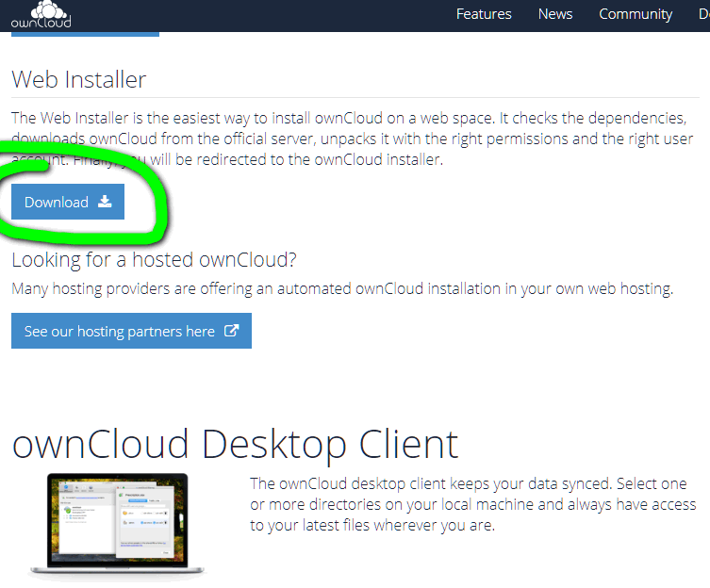Click the Web Installer heading
The width and height of the screenshot is (710, 588).
coord(79,80)
